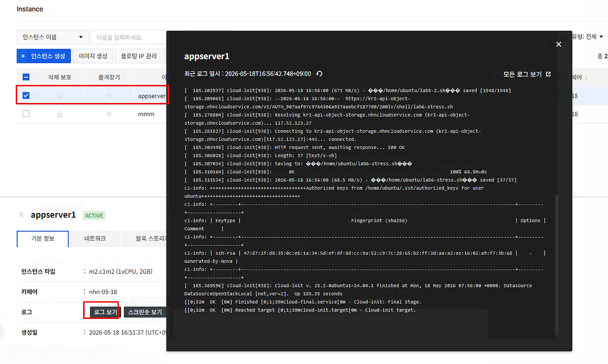
Task: Click the Cloud-init Final Stage log line
Action: (303, 302)
